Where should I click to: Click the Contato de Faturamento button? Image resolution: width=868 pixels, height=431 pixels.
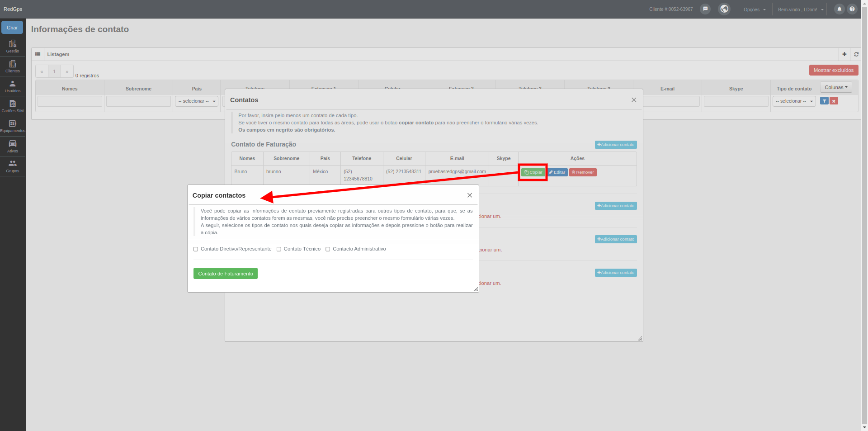(226, 274)
